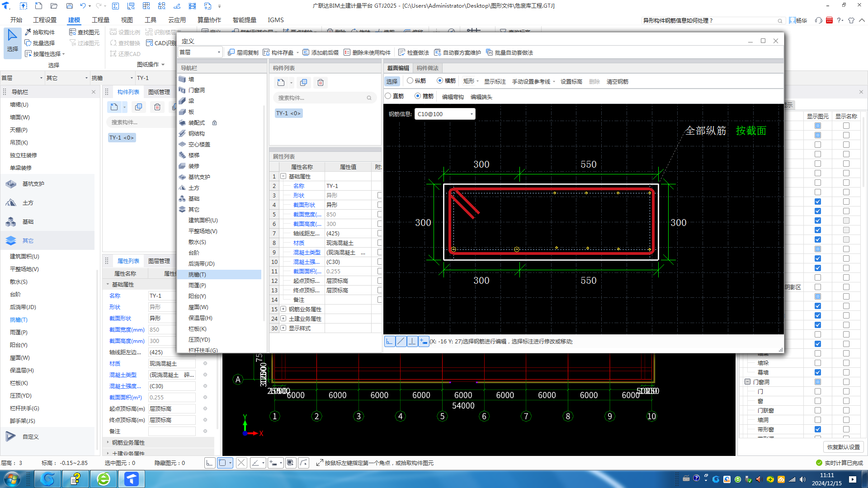Image resolution: width=868 pixels, height=488 pixels.
Task: Switch to the 图层管理 tab
Action: [x=159, y=261]
